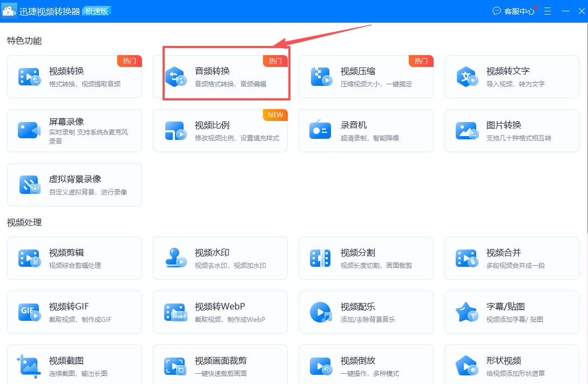588x384 pixels.
Task: Select the 虚拟背景录像 virtual background recorder
Action: [x=75, y=184]
